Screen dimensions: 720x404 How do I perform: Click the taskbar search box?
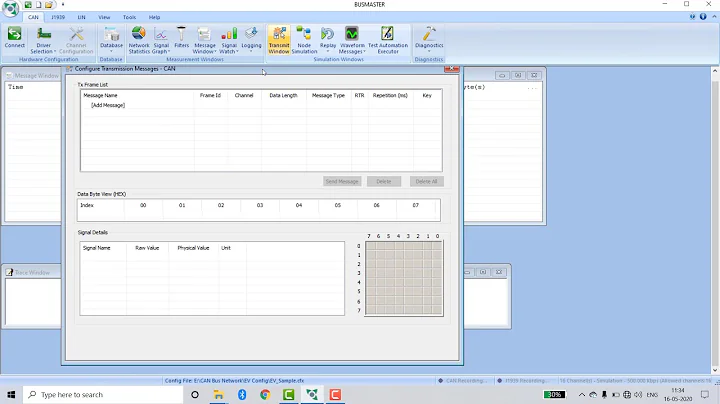[x=103, y=395]
